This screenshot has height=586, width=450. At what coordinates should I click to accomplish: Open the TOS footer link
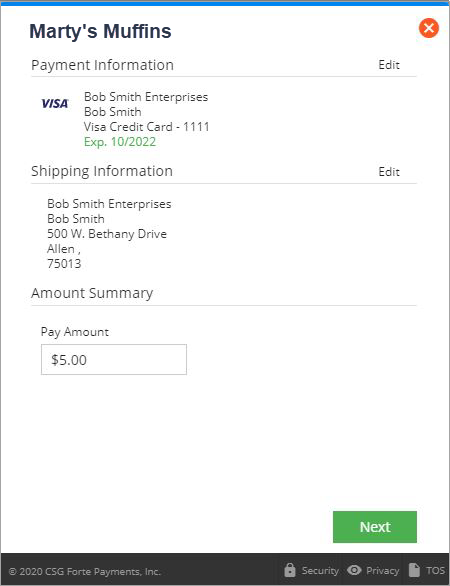tap(435, 571)
